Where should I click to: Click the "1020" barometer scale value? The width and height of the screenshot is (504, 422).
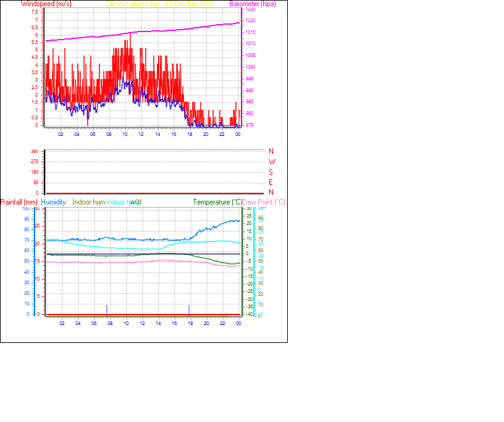point(250,20)
